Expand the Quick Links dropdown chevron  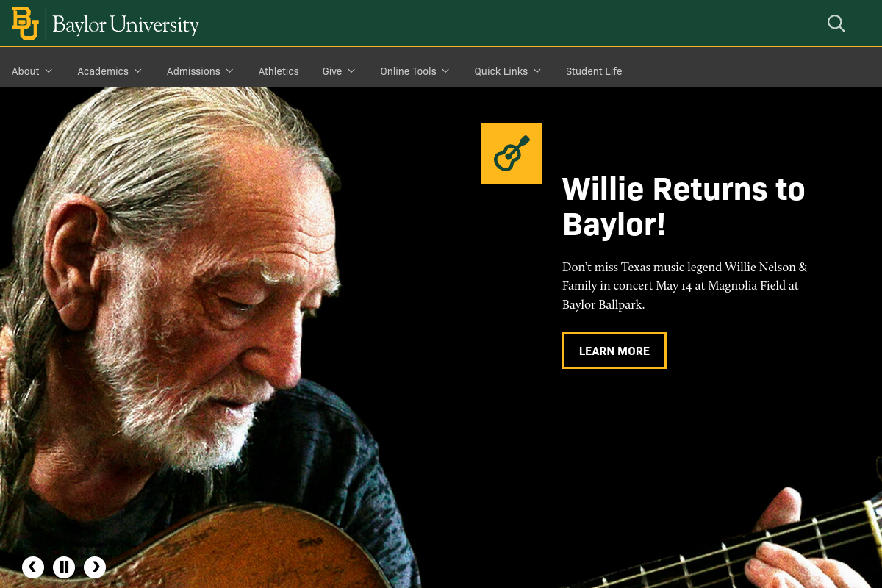(537, 71)
